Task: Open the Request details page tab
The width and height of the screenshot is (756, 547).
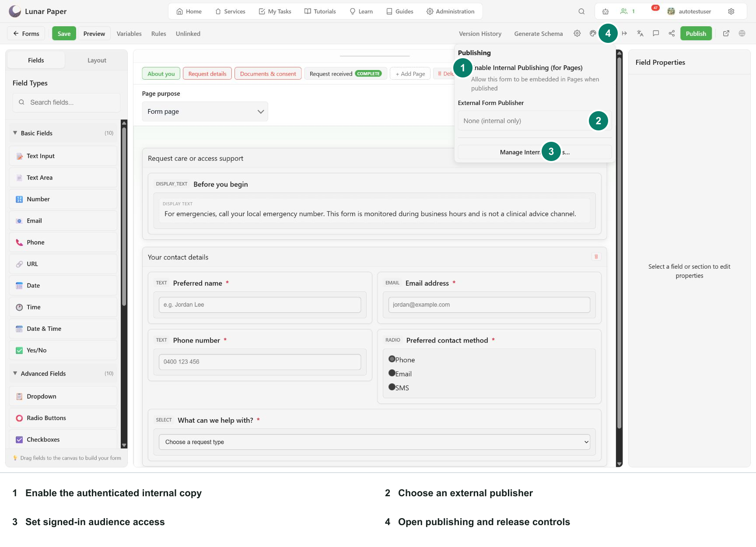Action: click(207, 74)
